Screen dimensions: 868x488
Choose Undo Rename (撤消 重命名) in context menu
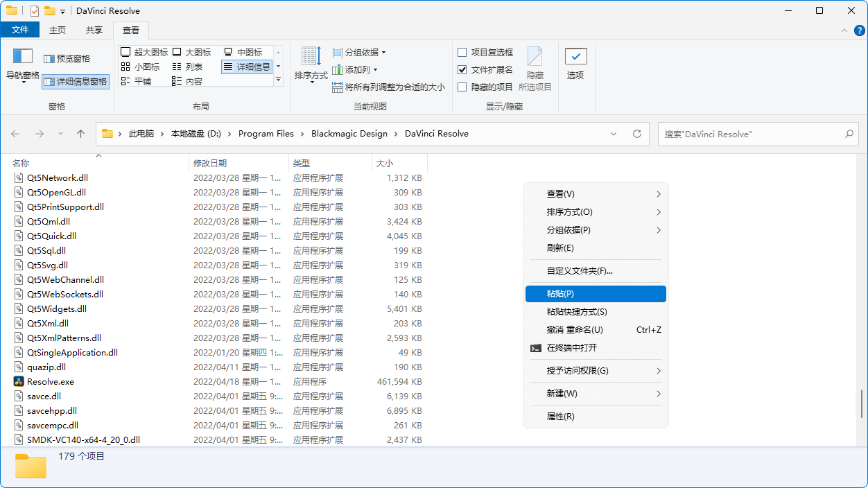tap(596, 330)
